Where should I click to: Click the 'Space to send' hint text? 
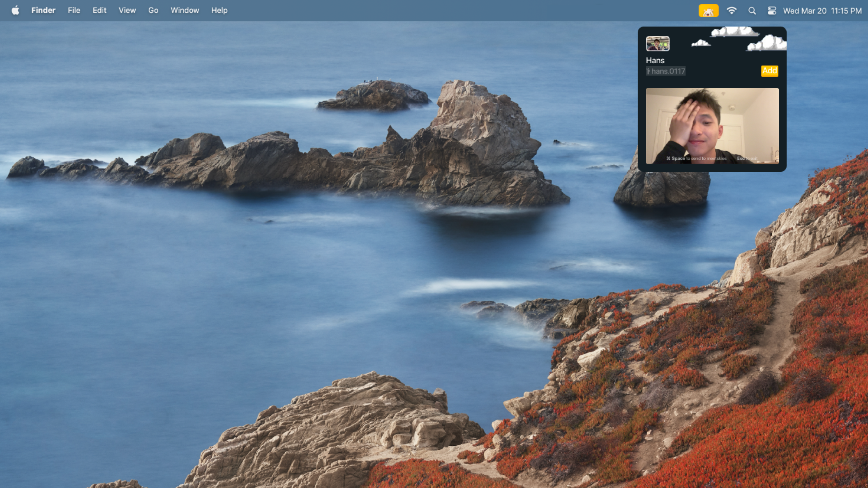click(x=696, y=159)
